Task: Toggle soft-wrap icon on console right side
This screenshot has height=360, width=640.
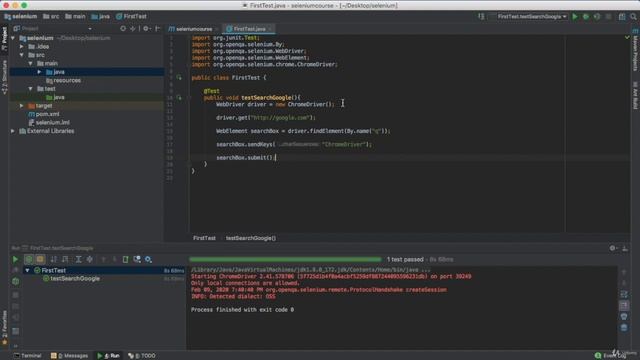Action: (624, 294)
